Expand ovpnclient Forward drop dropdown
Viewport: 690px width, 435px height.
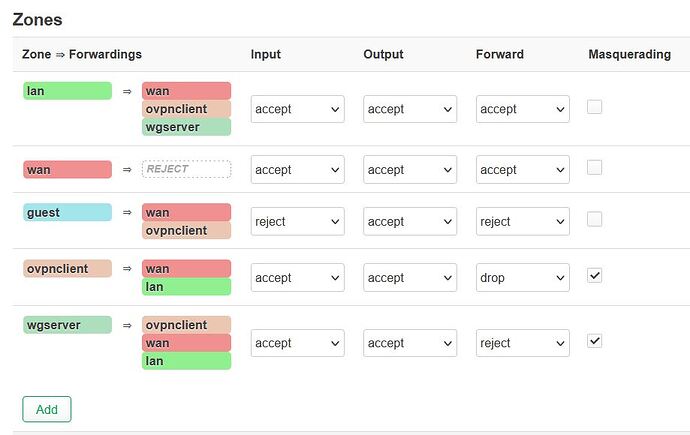click(x=523, y=278)
